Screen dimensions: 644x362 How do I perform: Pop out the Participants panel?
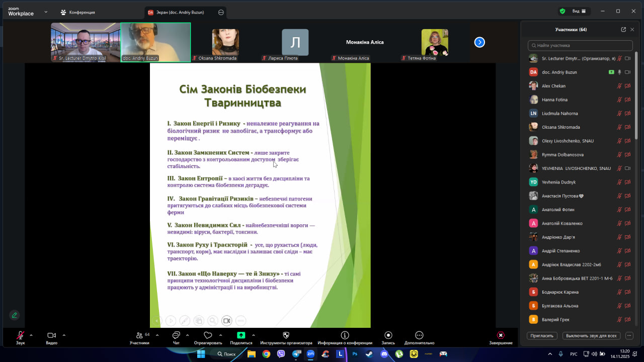tap(623, 30)
